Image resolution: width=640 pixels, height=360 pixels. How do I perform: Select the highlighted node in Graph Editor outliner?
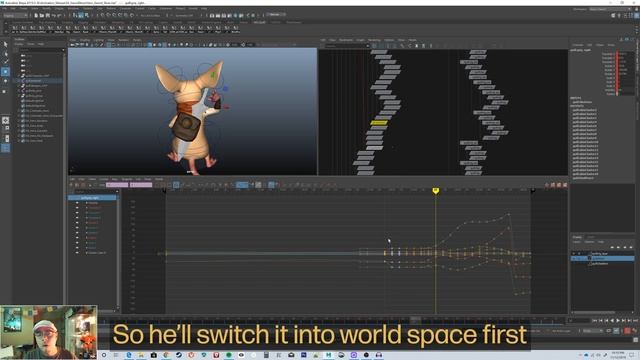(x=92, y=198)
